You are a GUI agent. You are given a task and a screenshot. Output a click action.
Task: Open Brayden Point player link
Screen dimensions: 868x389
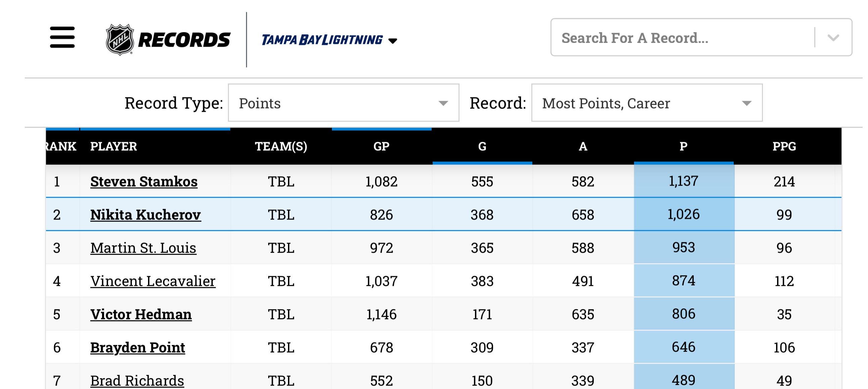pyautogui.click(x=138, y=348)
